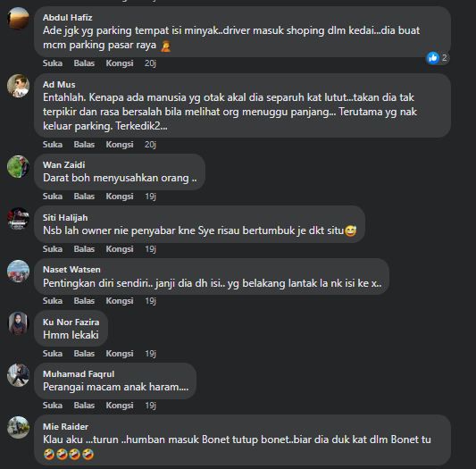View Siti Halijah's profile photo
The height and width of the screenshot is (469, 476).
[18, 219]
